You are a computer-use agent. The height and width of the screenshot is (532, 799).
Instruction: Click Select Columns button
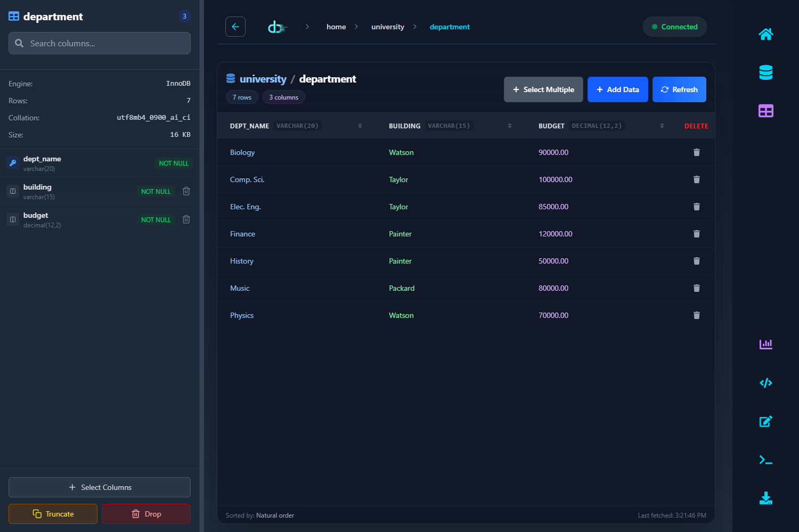[x=100, y=487]
